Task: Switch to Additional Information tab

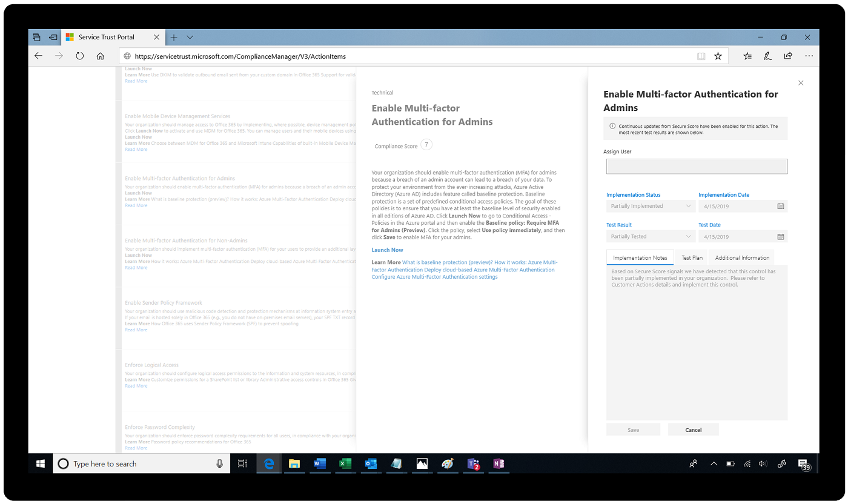Action: [x=742, y=257]
